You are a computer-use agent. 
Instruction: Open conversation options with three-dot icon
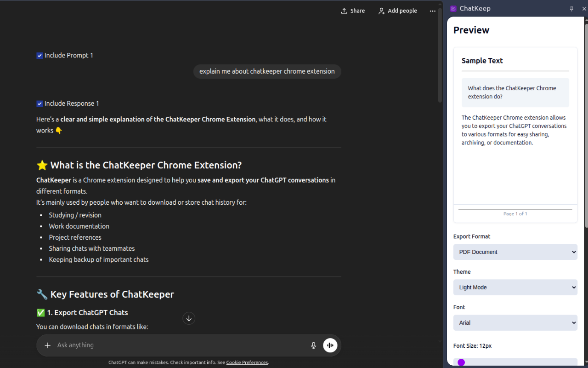[432, 11]
